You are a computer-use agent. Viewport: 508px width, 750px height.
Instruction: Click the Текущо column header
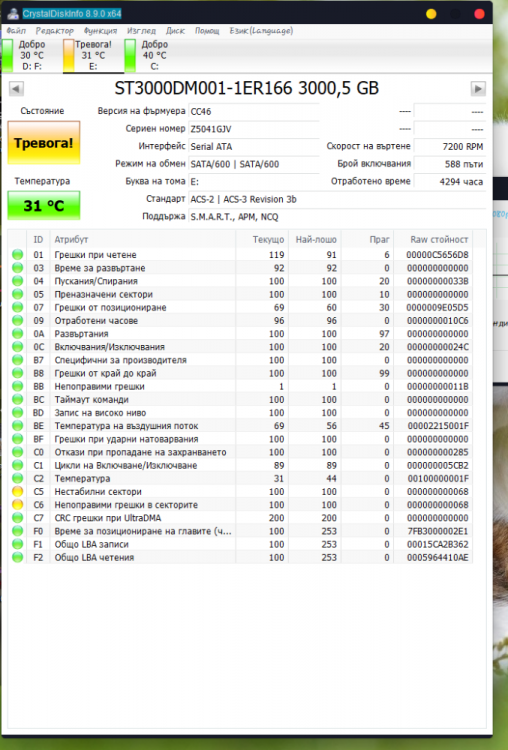click(x=262, y=240)
